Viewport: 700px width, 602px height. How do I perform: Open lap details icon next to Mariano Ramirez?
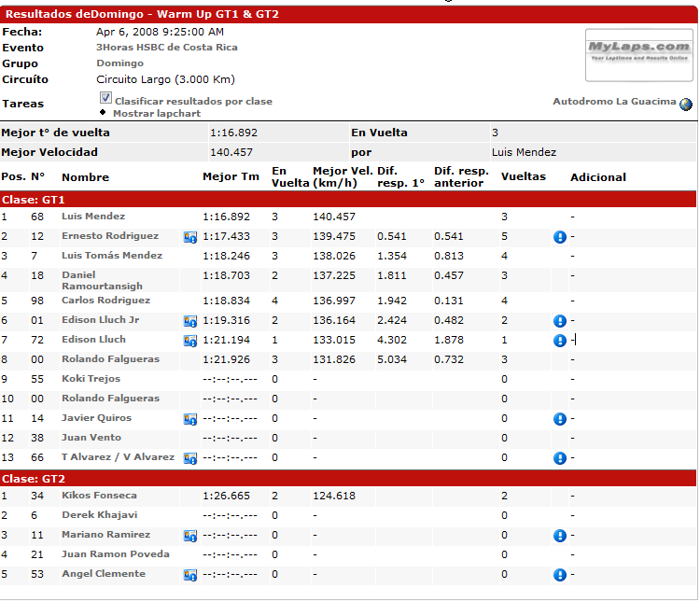189,536
